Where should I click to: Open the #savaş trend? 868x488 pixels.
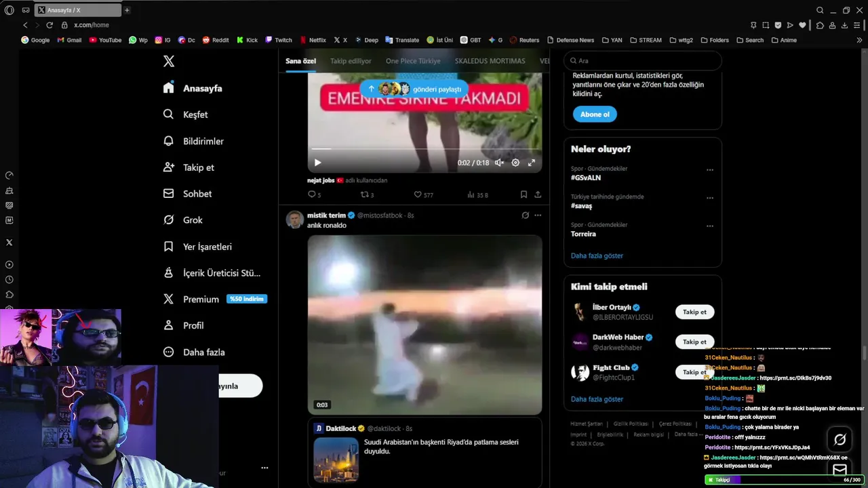coord(581,206)
